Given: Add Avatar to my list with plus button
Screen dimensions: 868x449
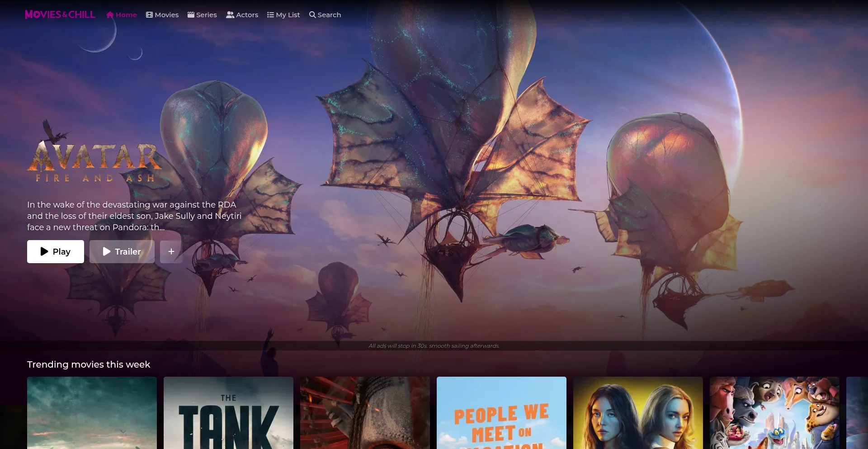Looking at the screenshot, I should tap(171, 251).
